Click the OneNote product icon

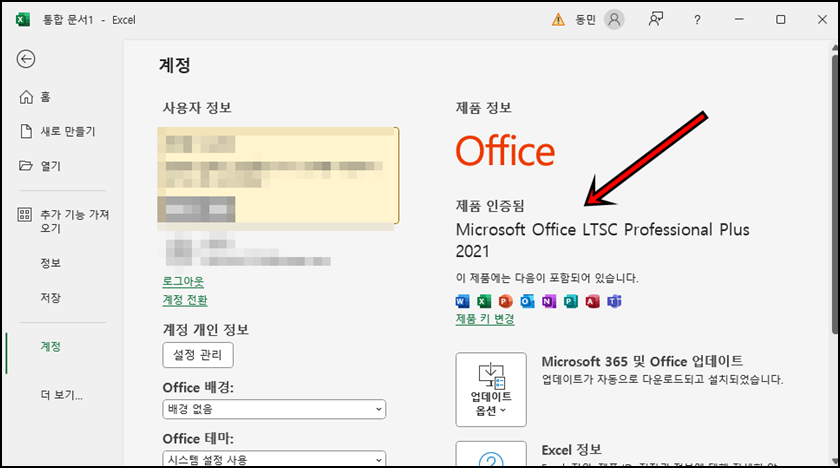coord(549,301)
